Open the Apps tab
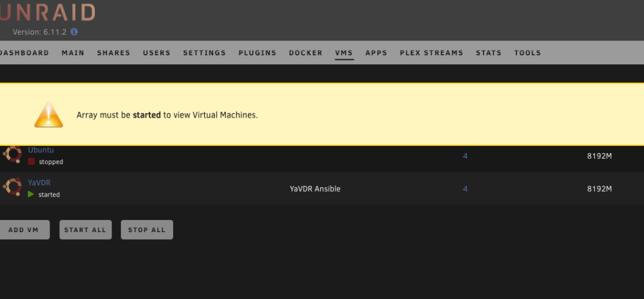 tap(376, 53)
